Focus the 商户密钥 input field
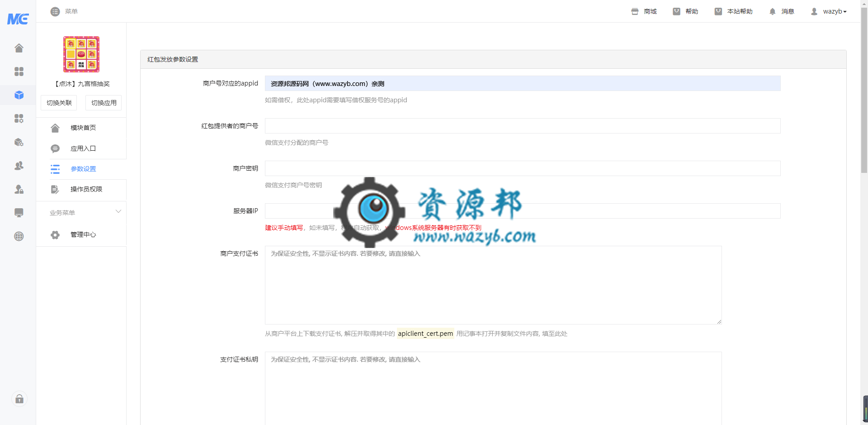 click(x=523, y=168)
